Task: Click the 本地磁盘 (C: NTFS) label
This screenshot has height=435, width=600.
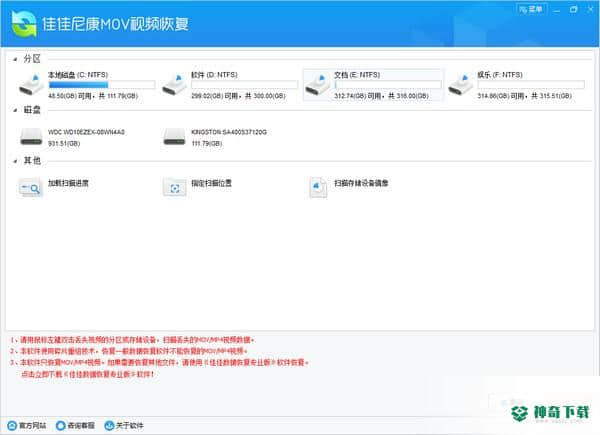Action: tap(78, 75)
